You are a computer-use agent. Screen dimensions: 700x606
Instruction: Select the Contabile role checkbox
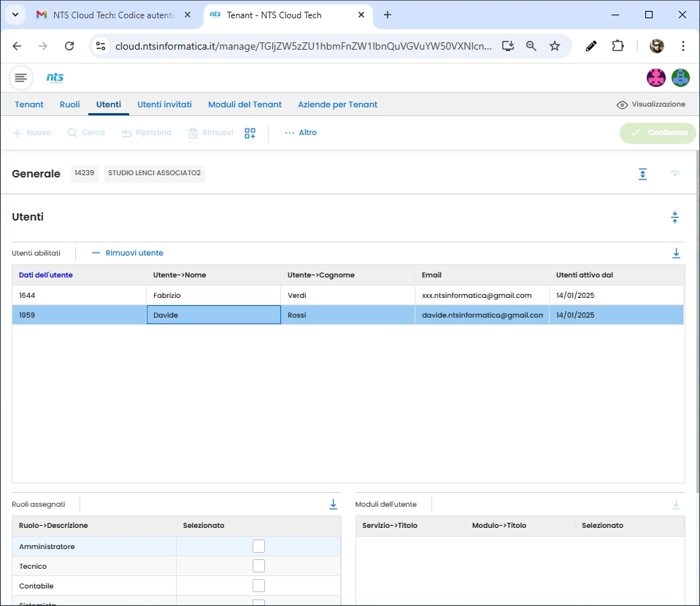(x=258, y=586)
